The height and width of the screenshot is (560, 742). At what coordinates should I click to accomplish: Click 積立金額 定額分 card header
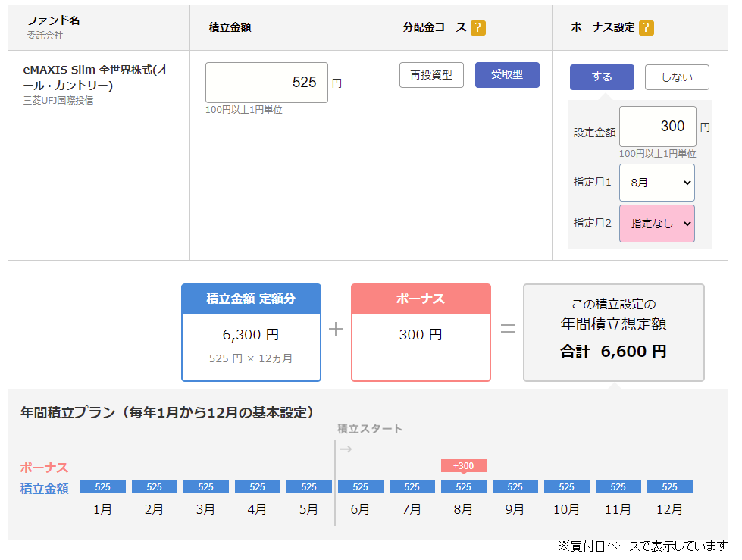click(251, 299)
